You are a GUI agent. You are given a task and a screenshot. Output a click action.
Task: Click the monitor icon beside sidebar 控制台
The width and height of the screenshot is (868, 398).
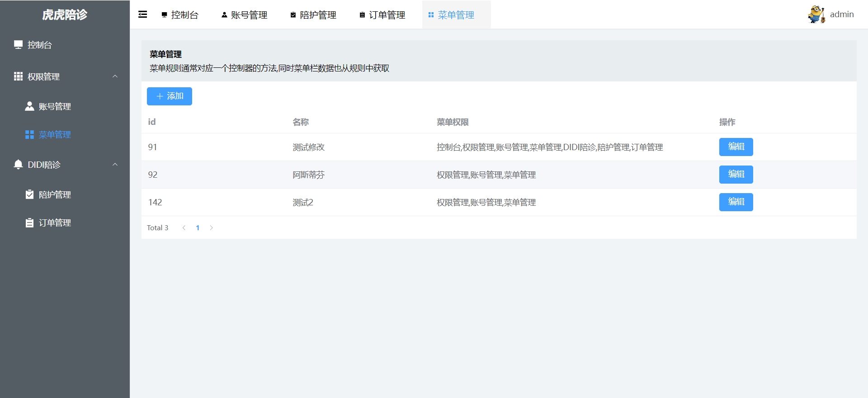tap(18, 45)
